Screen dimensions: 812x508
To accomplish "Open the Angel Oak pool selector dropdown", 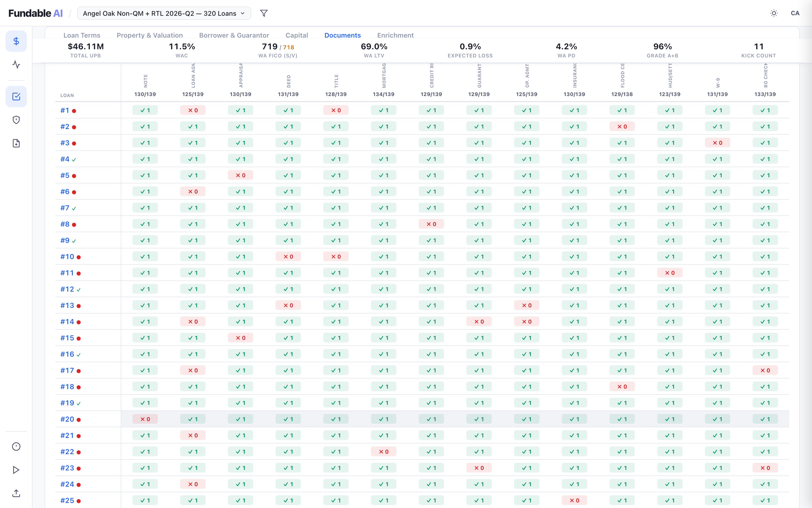I will (164, 13).
